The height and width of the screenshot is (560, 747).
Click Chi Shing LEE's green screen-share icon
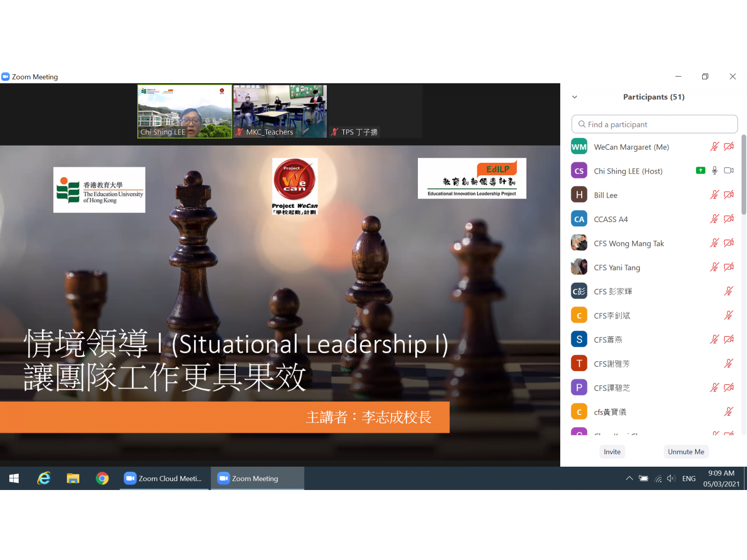click(x=700, y=171)
